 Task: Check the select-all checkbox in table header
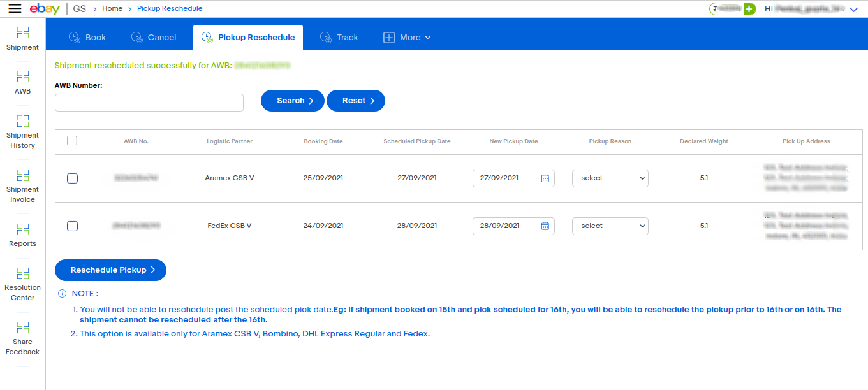(x=72, y=141)
